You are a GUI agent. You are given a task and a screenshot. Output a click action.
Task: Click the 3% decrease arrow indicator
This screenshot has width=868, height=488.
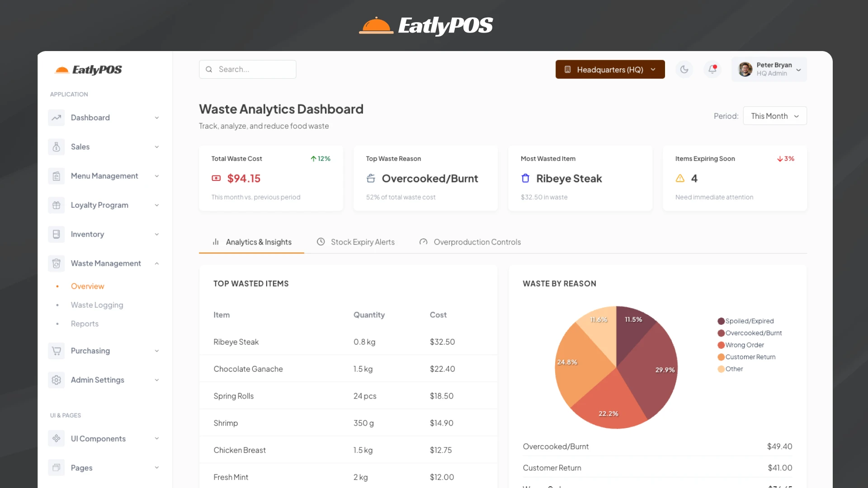(786, 159)
